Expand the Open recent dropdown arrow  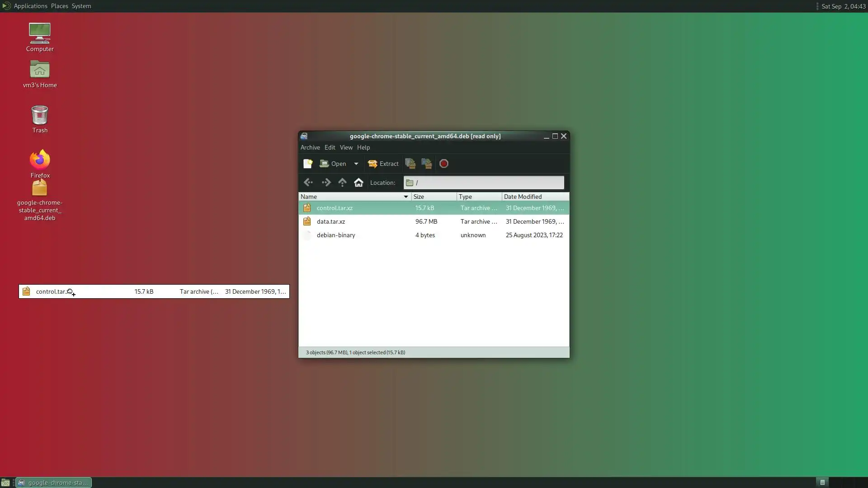click(356, 164)
